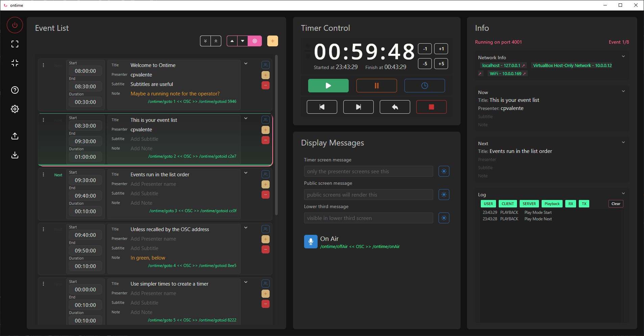The image size is (644, 336).
Task: Go to next event button
Action: click(358, 107)
